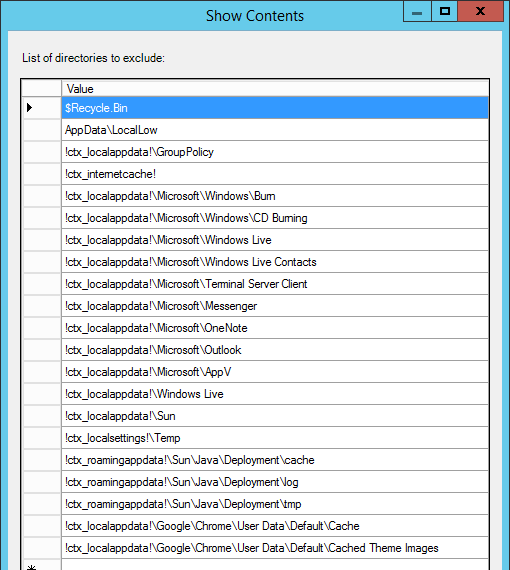The image size is (510, 570).
Task: Select the Chrome Default\Cache row
Action: click(275, 526)
